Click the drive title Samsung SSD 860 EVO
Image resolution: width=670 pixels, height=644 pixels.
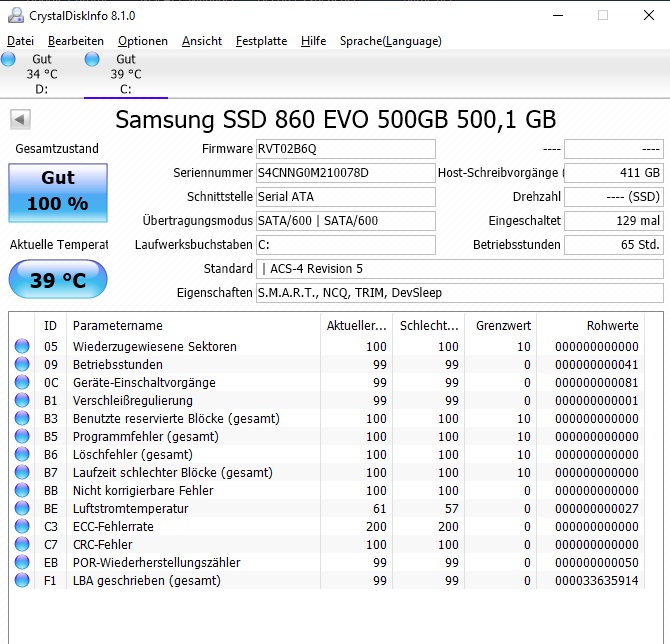point(335,120)
